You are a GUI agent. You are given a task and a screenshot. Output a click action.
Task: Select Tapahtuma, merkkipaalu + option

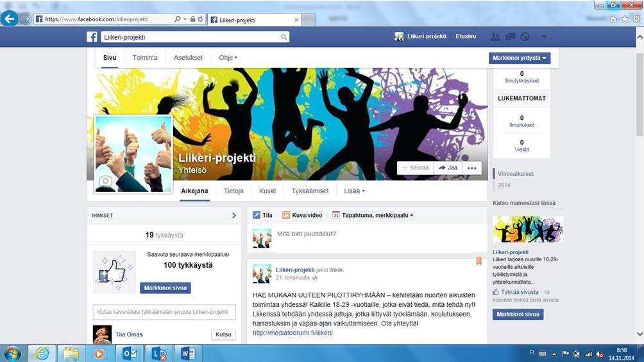[x=373, y=215]
